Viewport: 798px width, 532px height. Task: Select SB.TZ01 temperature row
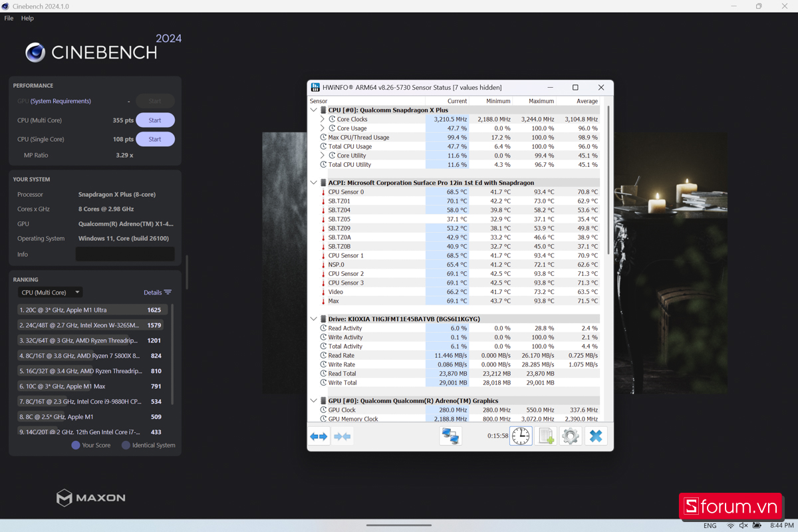tap(455, 201)
